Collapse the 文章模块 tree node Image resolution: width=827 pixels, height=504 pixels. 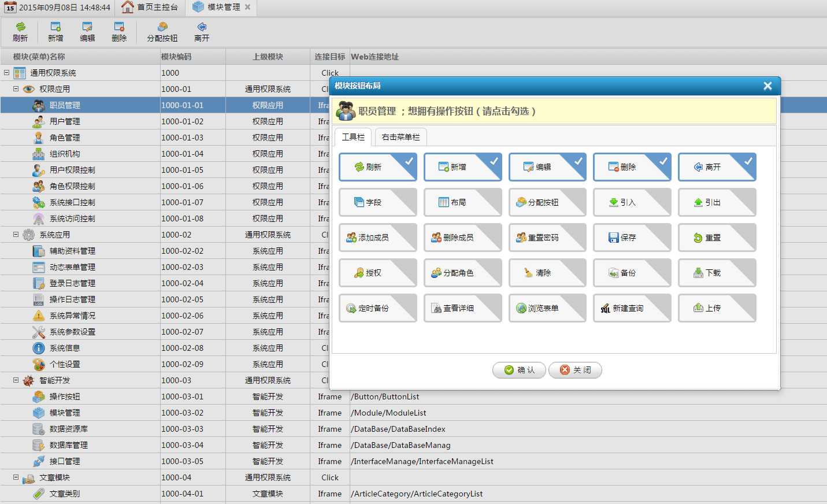coord(16,477)
